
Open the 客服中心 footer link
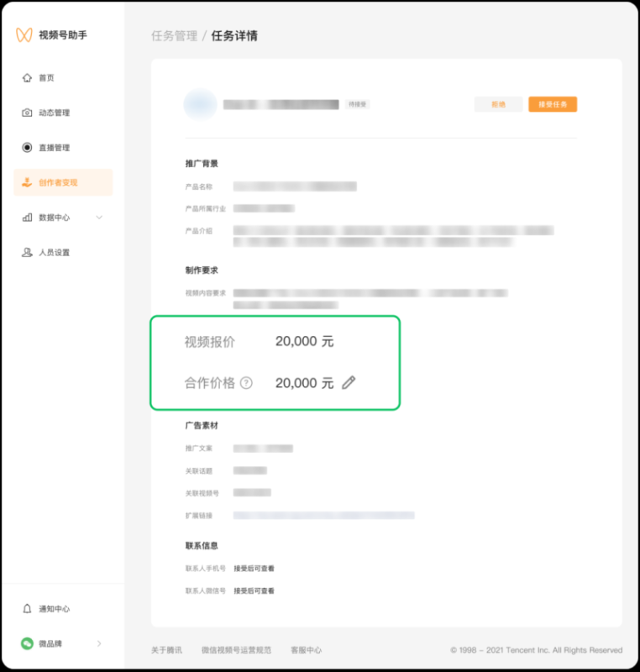click(307, 650)
